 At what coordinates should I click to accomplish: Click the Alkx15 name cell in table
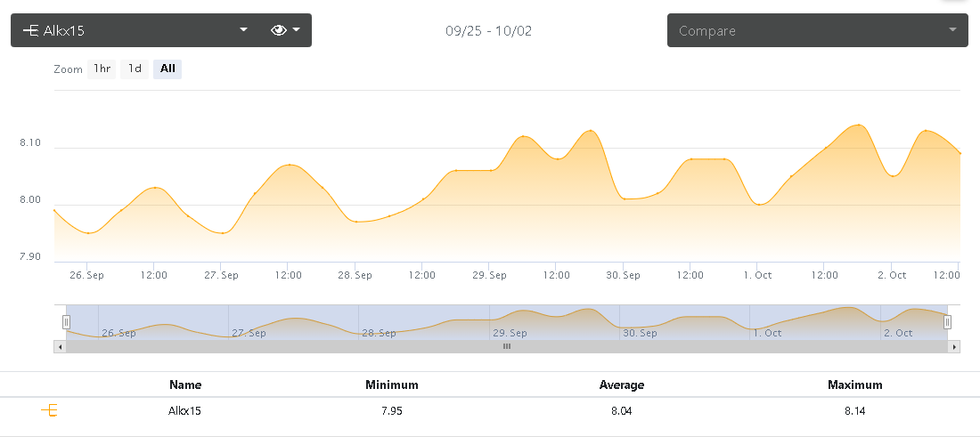click(185, 411)
